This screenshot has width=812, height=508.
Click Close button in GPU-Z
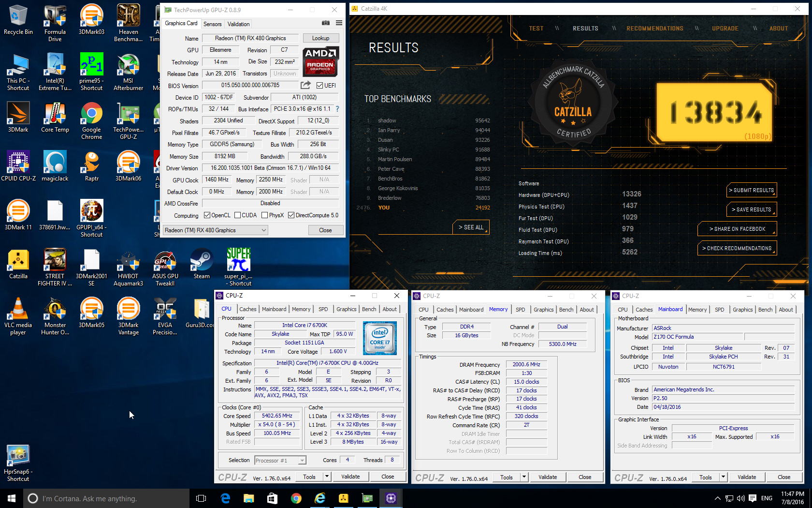(325, 230)
